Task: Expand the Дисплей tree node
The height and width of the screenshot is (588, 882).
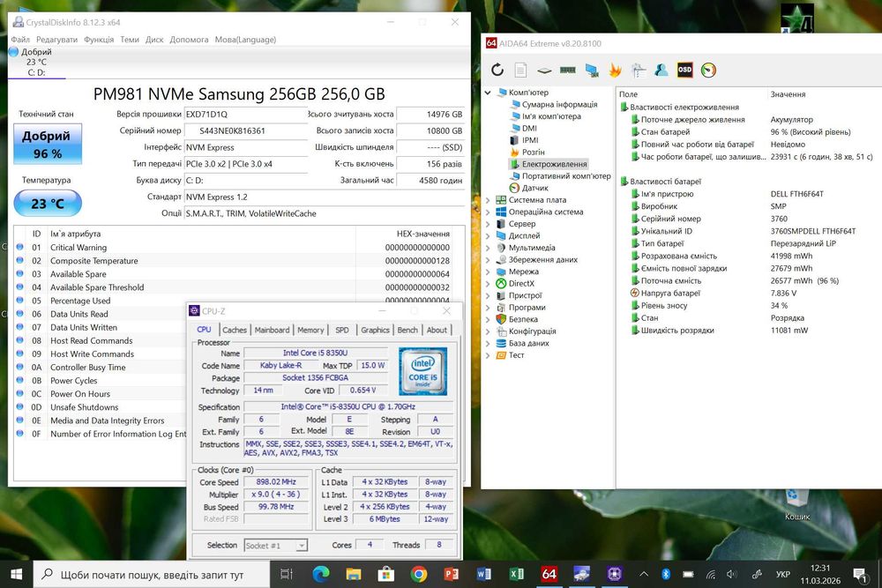Action: (487, 236)
